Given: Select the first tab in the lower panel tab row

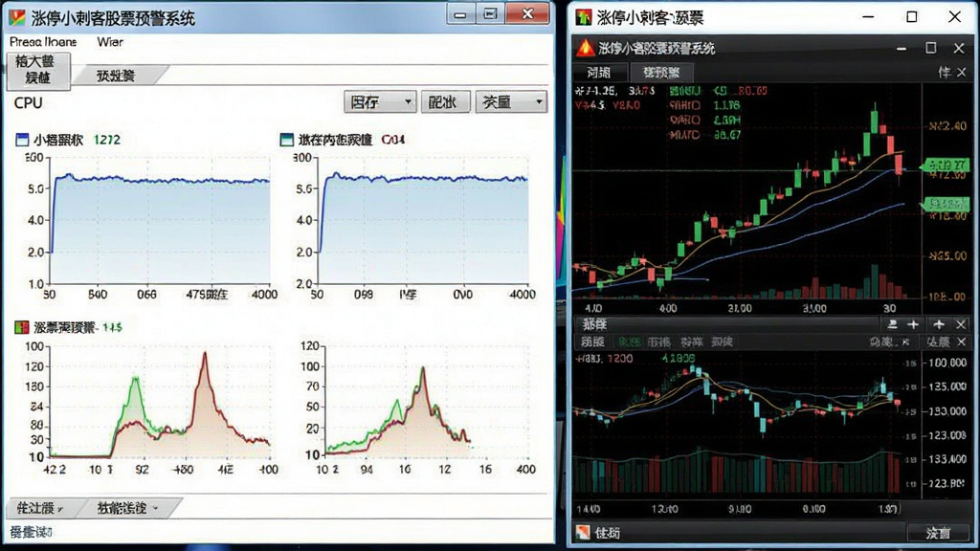Looking at the screenshot, I should coord(592,342).
